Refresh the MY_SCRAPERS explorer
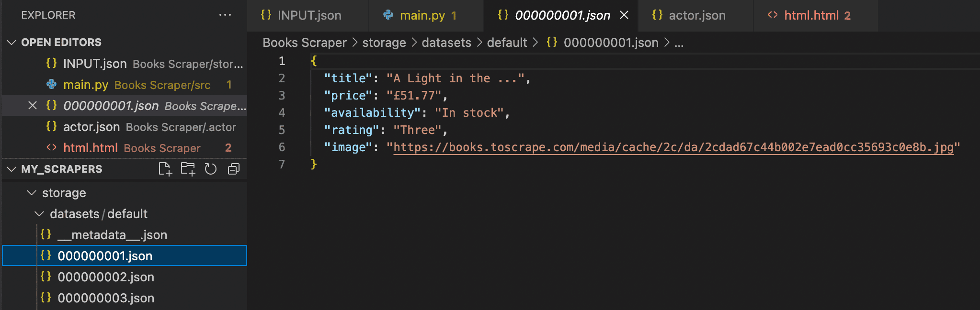Screen dimensions: 980x310 coord(211,169)
